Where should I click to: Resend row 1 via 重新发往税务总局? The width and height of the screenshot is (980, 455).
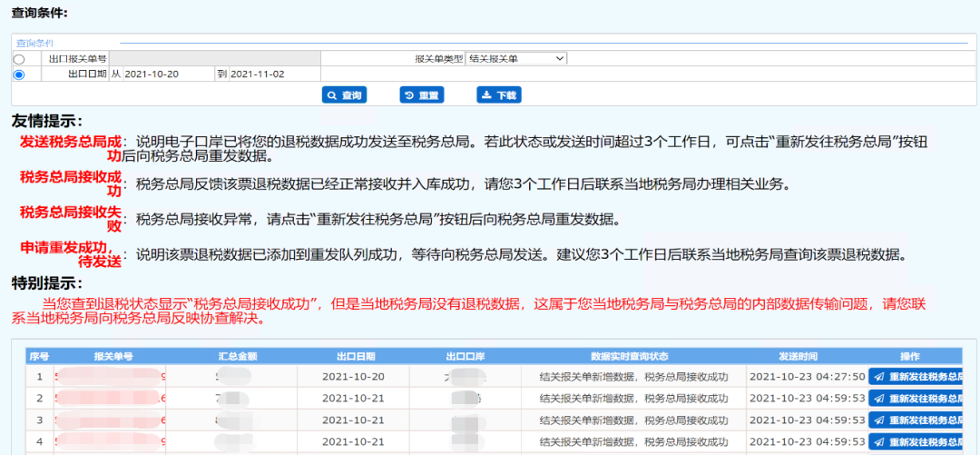[916, 377]
